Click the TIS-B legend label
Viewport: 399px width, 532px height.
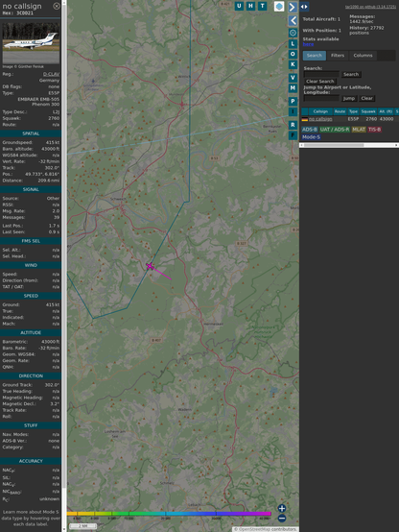tap(374, 130)
